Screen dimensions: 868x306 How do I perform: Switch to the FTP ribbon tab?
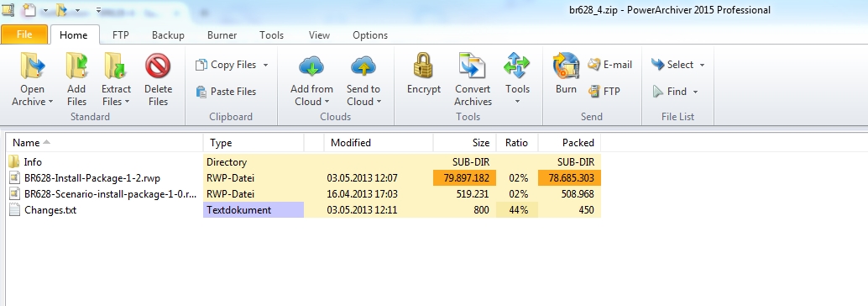pos(121,35)
